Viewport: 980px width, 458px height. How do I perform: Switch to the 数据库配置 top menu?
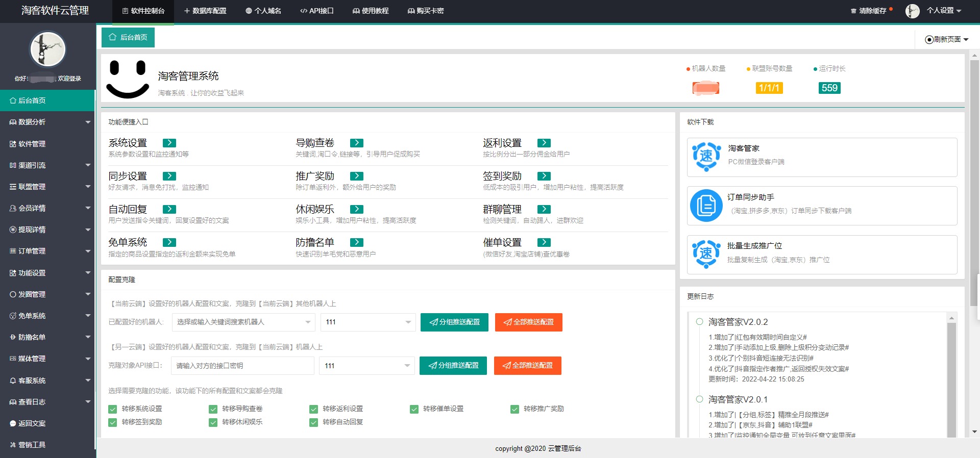[205, 11]
